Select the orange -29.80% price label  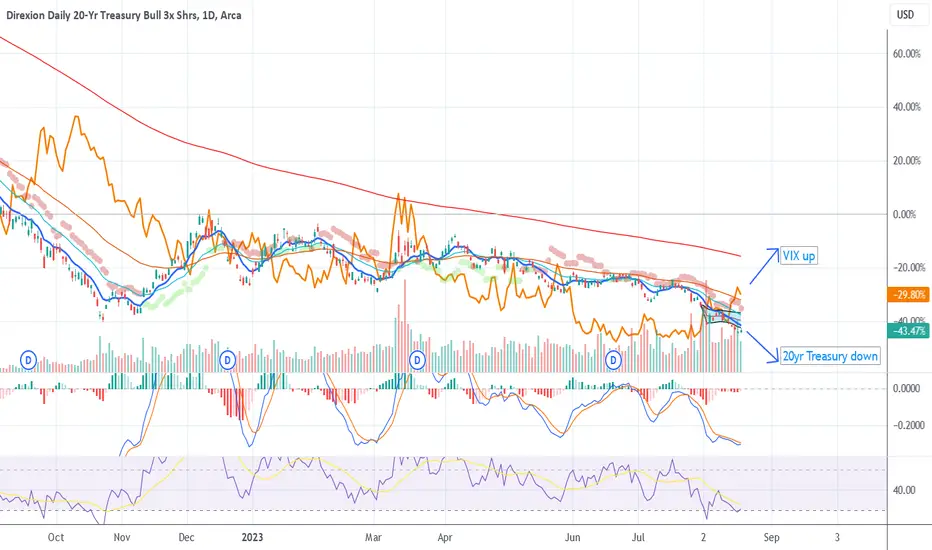(908, 294)
